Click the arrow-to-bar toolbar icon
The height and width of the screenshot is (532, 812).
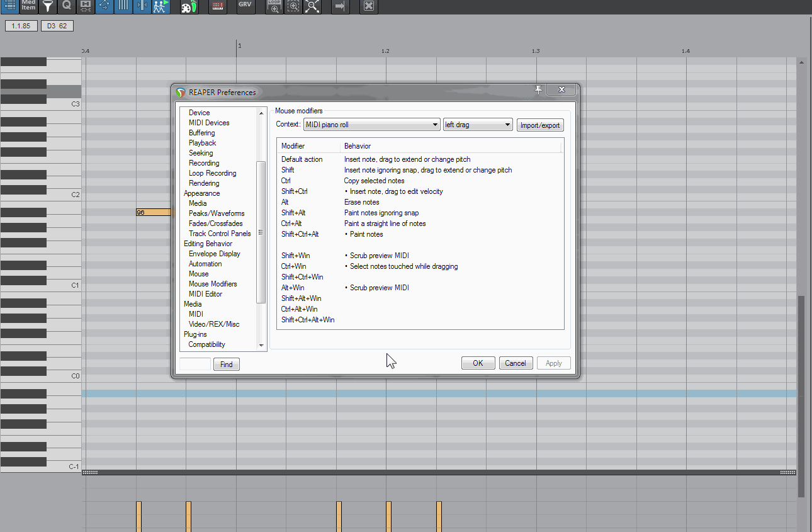(x=341, y=6)
